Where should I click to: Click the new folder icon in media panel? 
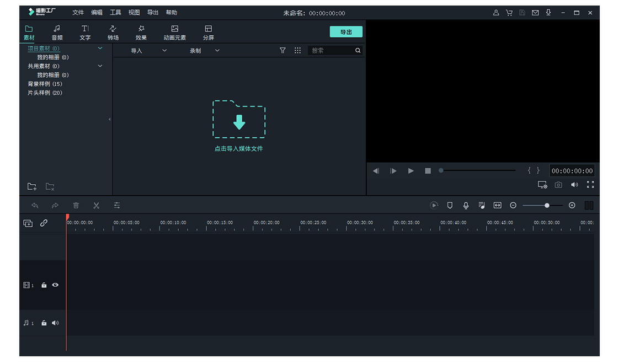click(32, 186)
